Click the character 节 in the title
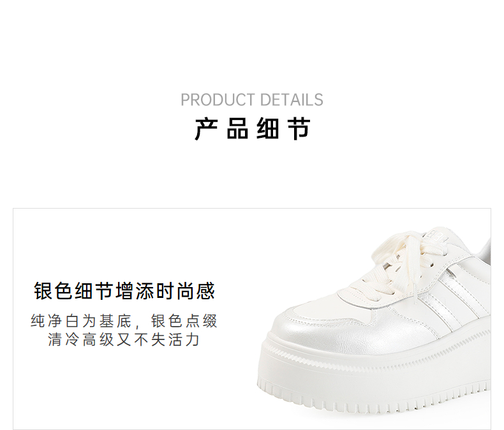Viewport: 504px width, 430px height. [299, 130]
